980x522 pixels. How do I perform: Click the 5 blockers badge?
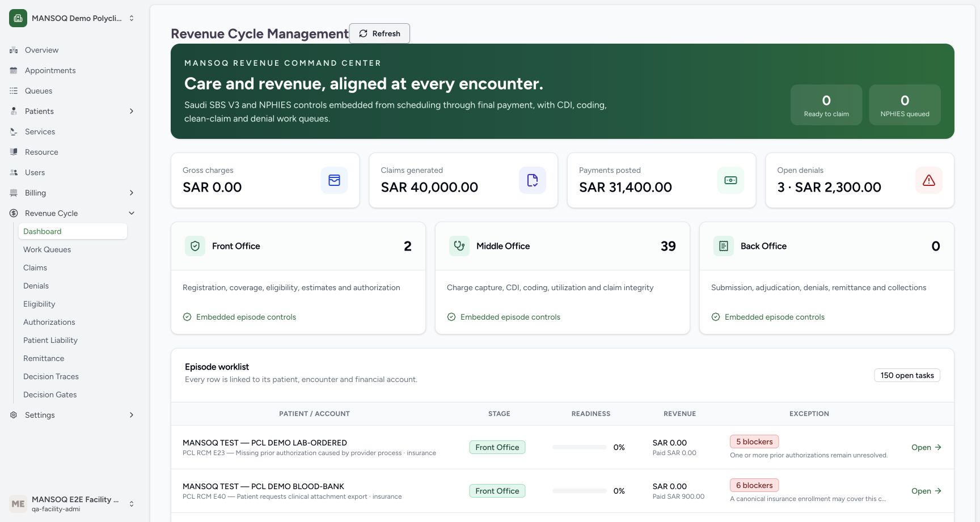[x=754, y=442]
